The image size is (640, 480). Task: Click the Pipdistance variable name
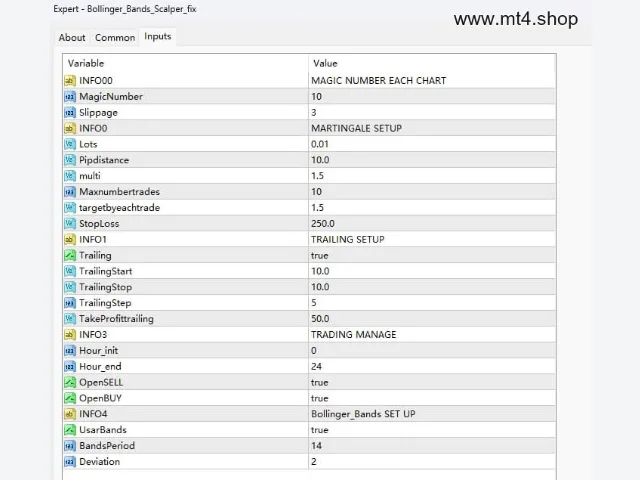pos(104,160)
